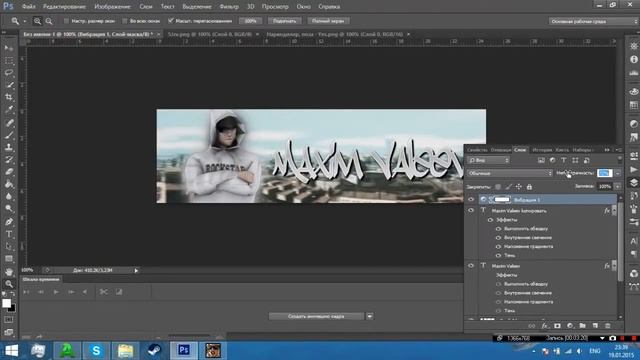Click the fx add layer style icon
The width and height of the screenshot is (640, 360).
[544, 326]
